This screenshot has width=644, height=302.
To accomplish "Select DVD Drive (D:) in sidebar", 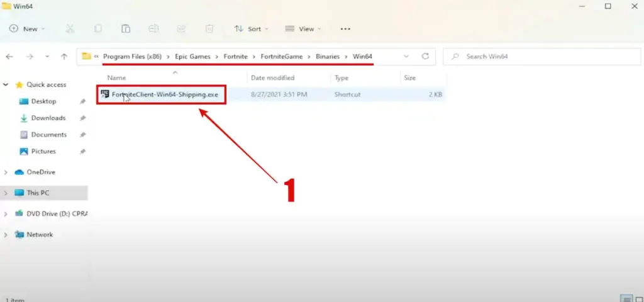I will pos(57,214).
